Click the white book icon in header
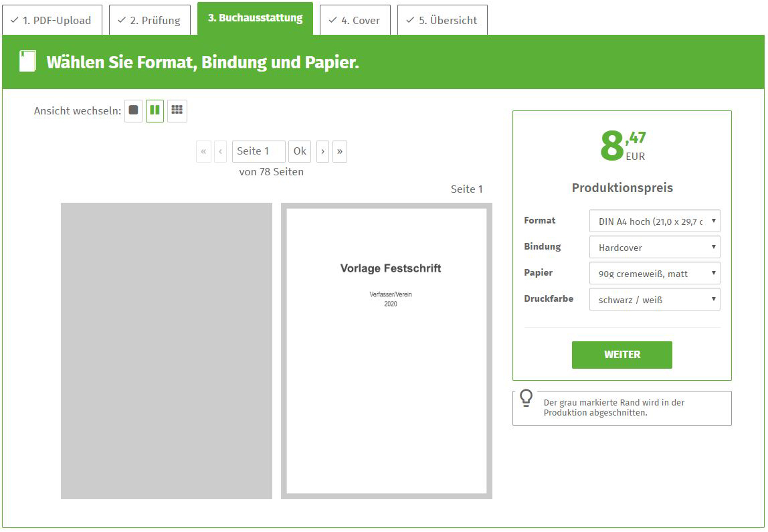This screenshot has width=768, height=532. tap(27, 62)
